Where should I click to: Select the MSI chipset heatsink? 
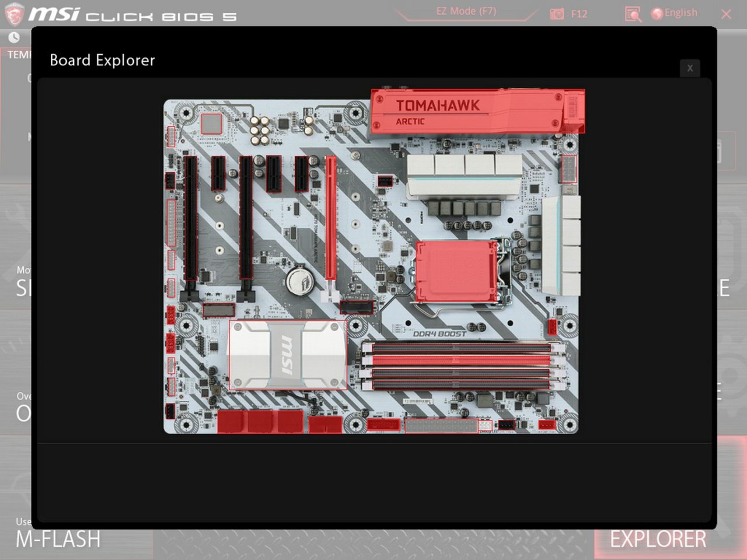click(288, 354)
